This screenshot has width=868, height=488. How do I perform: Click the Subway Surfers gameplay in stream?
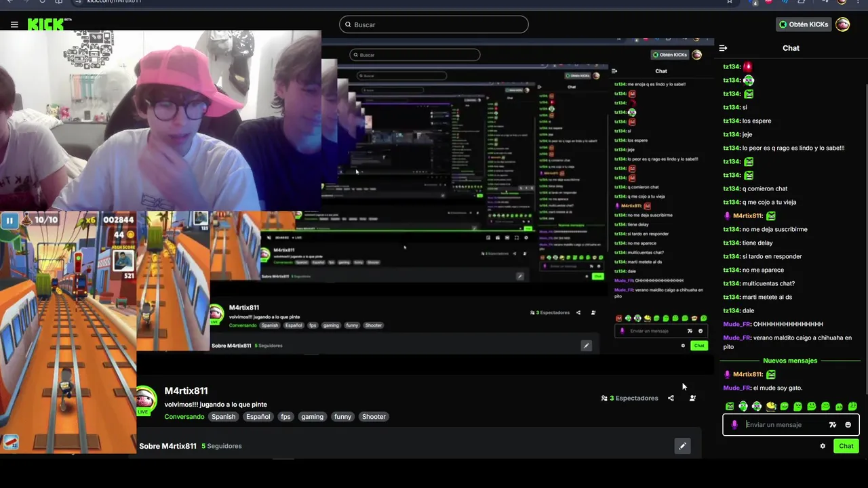[x=68, y=332]
